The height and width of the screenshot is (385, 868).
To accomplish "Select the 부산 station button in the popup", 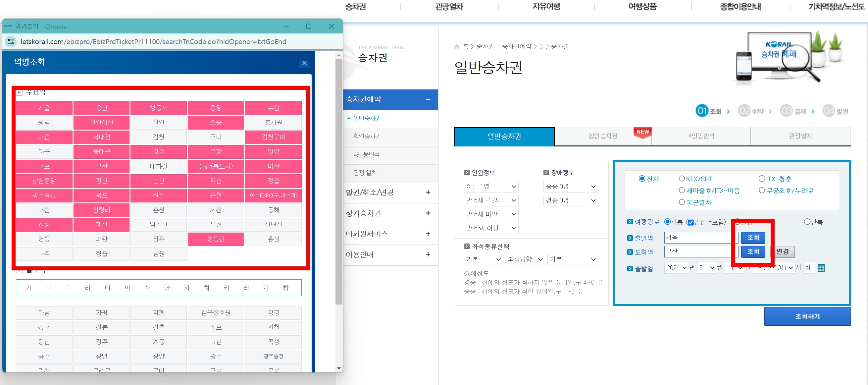I will pyautogui.click(x=101, y=166).
